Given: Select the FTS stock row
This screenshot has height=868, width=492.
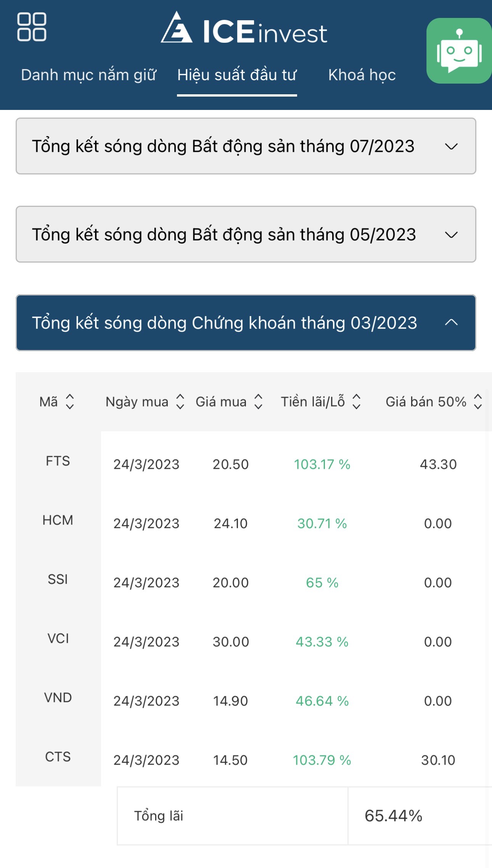Looking at the screenshot, I should (58, 461).
